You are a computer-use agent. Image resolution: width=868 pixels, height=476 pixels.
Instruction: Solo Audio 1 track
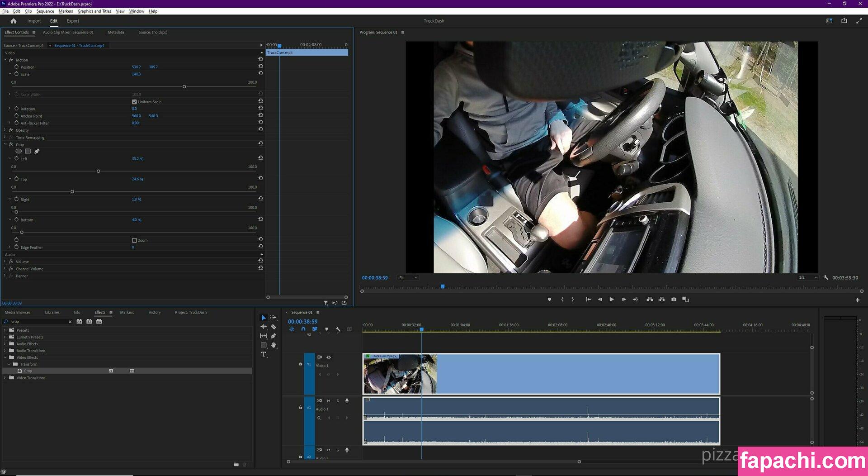pyautogui.click(x=338, y=401)
